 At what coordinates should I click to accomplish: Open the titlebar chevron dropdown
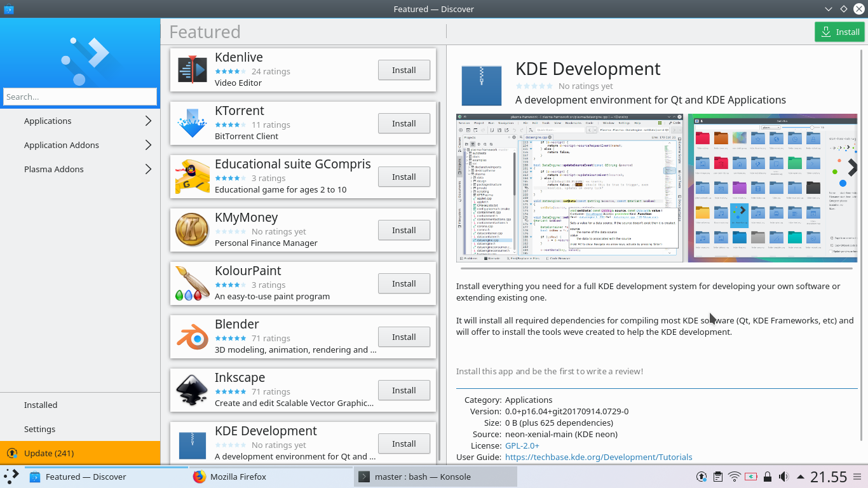click(827, 9)
